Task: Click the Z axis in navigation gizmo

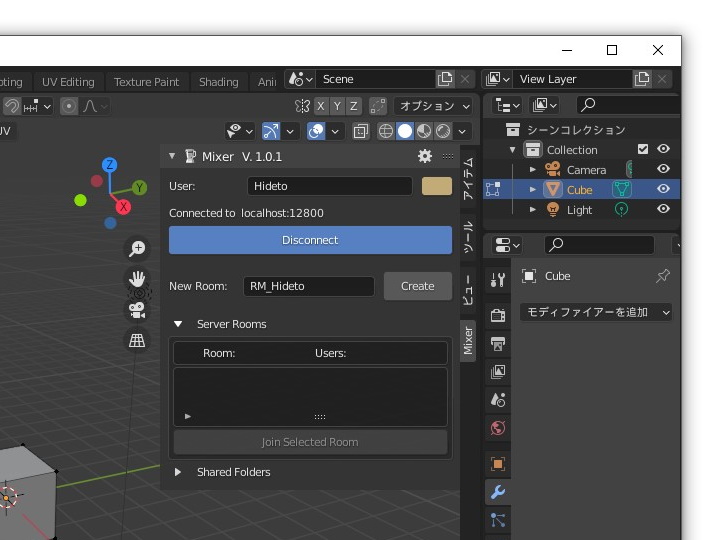Action: point(109,165)
